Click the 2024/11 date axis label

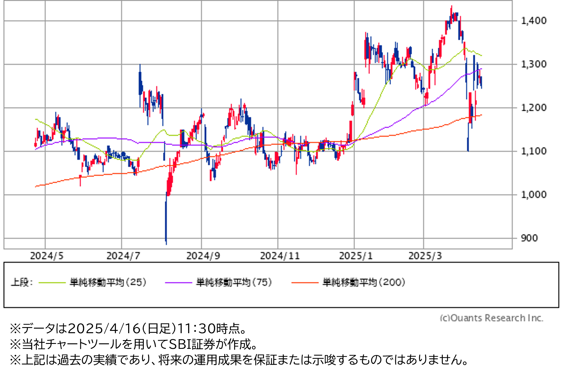point(280,256)
